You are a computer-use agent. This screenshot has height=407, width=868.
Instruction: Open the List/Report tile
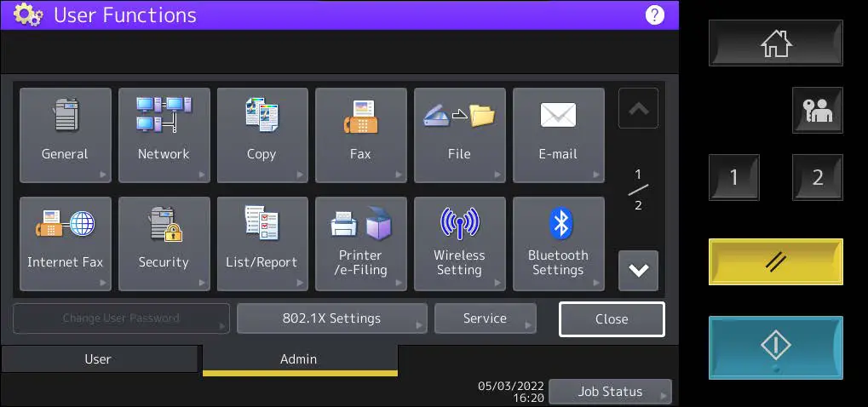coord(262,244)
